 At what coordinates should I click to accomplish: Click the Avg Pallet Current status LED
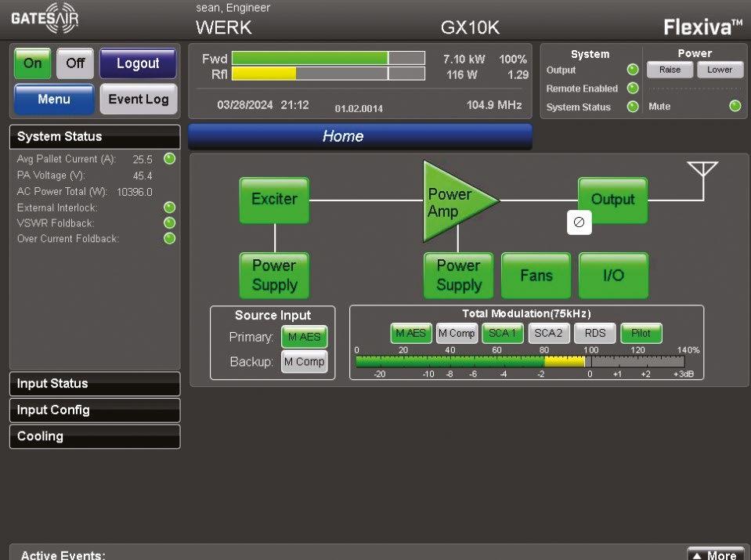(170, 158)
